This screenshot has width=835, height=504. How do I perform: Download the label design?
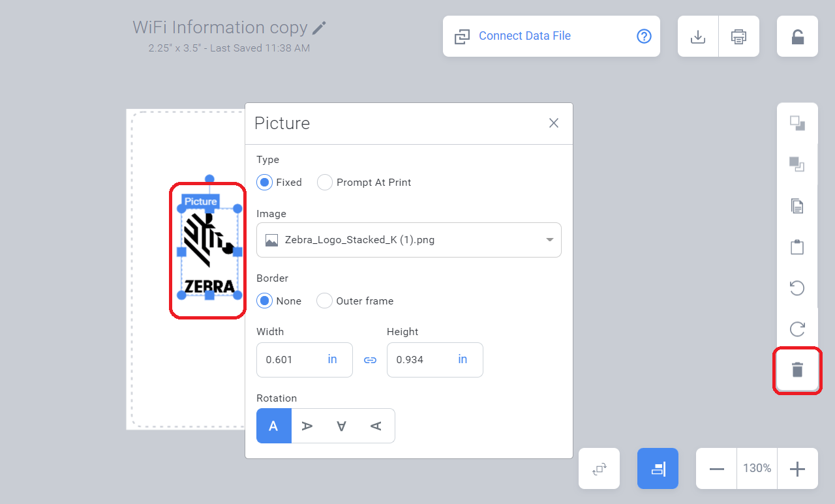697,37
